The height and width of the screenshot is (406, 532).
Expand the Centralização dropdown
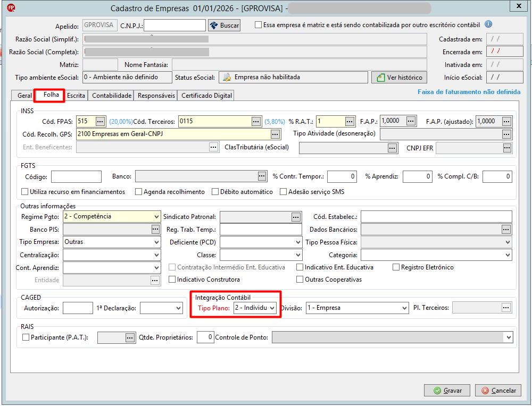pyautogui.click(x=156, y=255)
